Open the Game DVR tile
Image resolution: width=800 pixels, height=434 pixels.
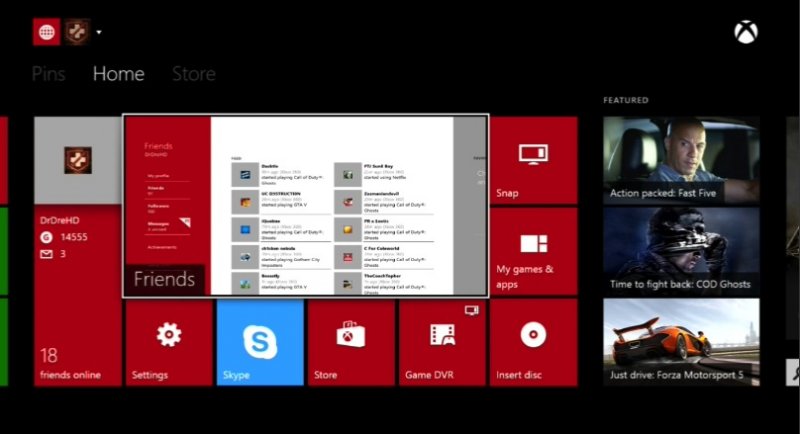click(x=442, y=343)
